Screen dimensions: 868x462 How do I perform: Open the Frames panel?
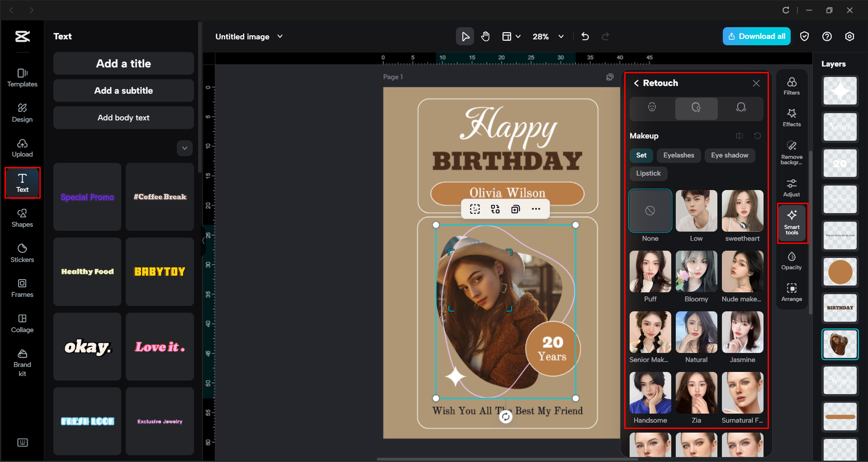point(22,288)
